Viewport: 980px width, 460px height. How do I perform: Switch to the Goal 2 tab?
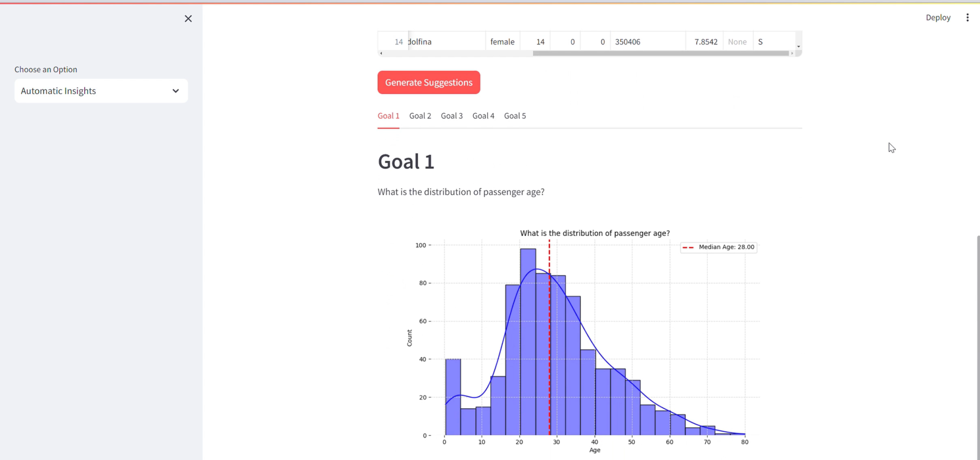tap(420, 115)
